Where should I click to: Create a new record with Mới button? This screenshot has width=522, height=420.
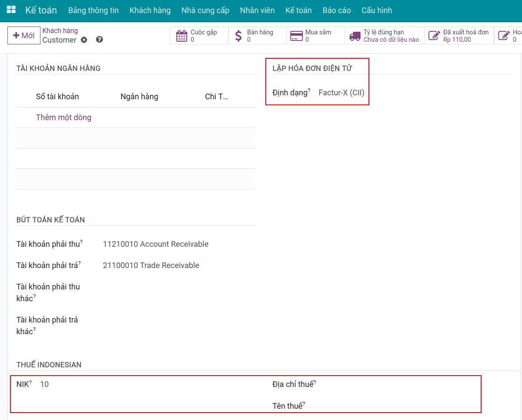click(x=24, y=36)
